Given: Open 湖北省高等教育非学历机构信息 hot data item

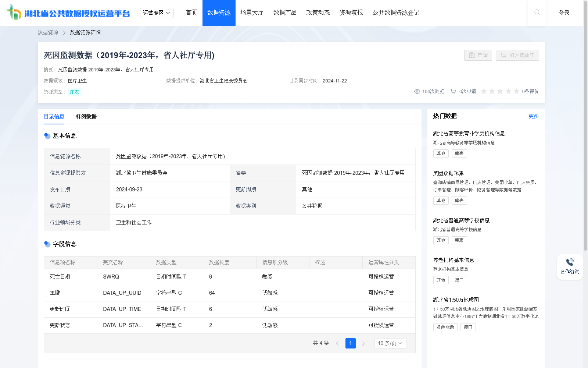Looking at the screenshot, I should click(x=469, y=134).
